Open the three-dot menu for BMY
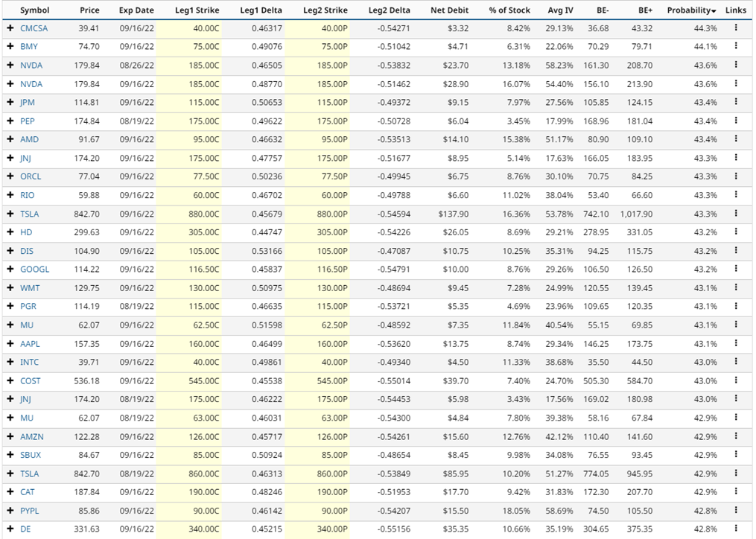 tap(736, 46)
